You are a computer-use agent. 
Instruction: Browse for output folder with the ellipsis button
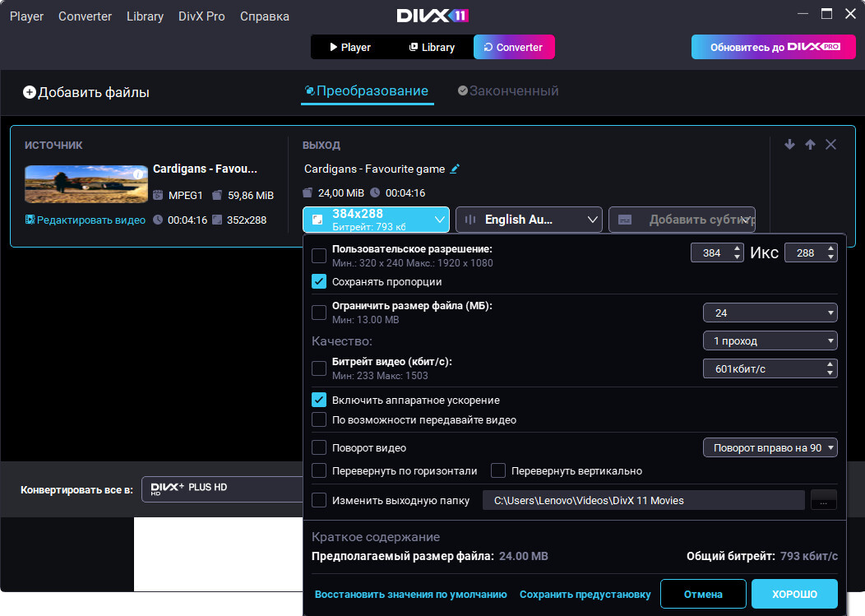(x=824, y=500)
